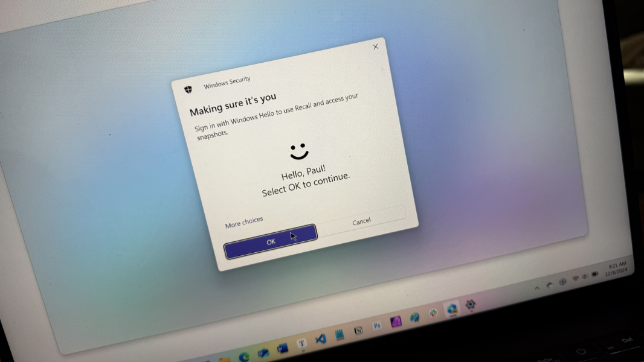The width and height of the screenshot is (644, 362).
Task: Open Notion from the taskbar
Action: click(359, 330)
